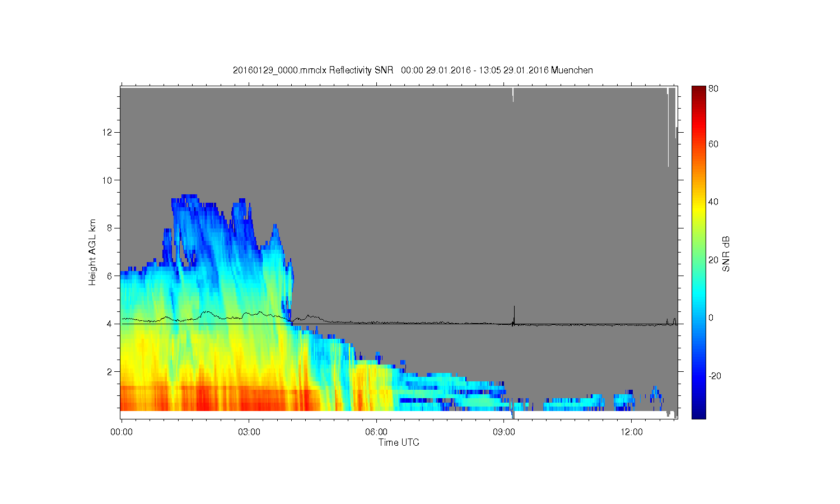Click the '06:00' time axis tick label
The image size is (840, 504).
(x=376, y=432)
